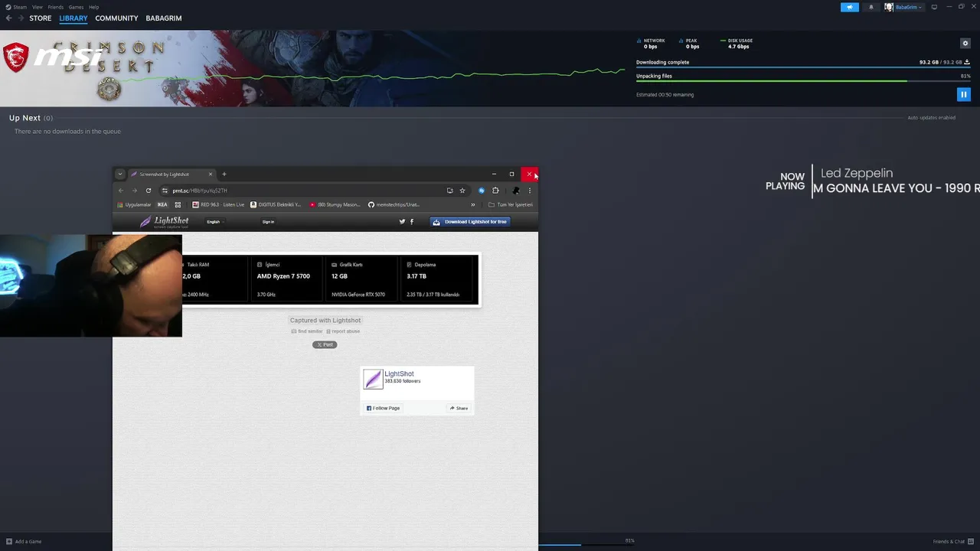
Task: Open Lightshot Facebook icon
Action: point(412,222)
